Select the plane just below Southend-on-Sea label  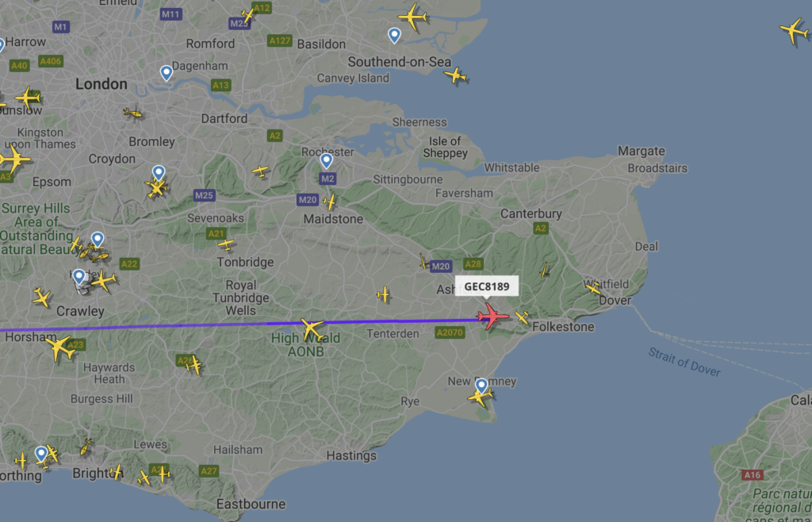(454, 75)
